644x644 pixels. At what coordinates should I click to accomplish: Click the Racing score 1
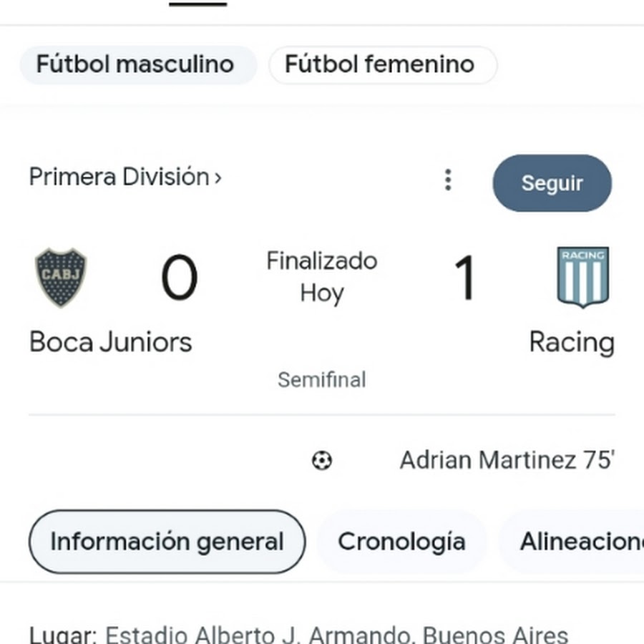click(x=464, y=278)
